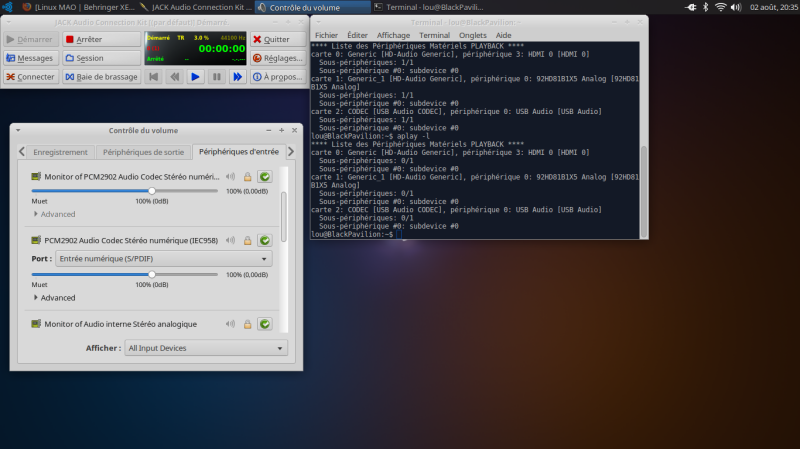The height and width of the screenshot is (449, 800).
Task: Set Monitor of Audio interne as fallback
Action: 264,324
